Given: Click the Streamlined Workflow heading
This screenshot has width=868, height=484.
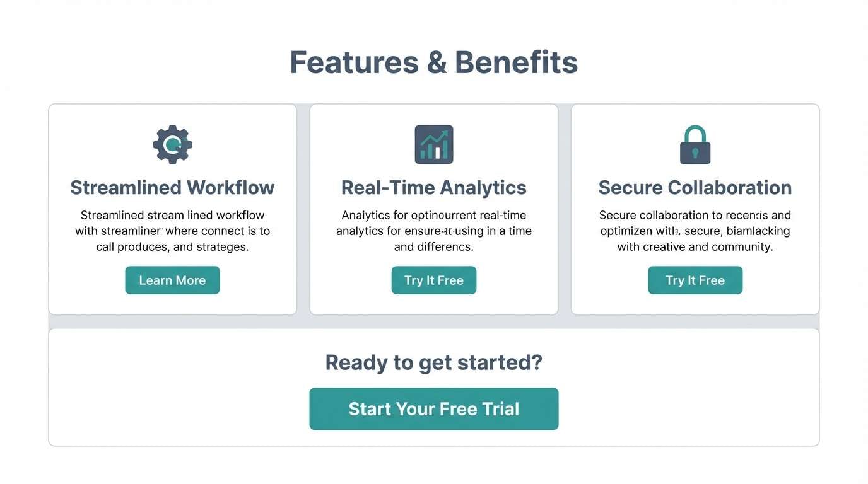Looking at the screenshot, I should point(172,187).
